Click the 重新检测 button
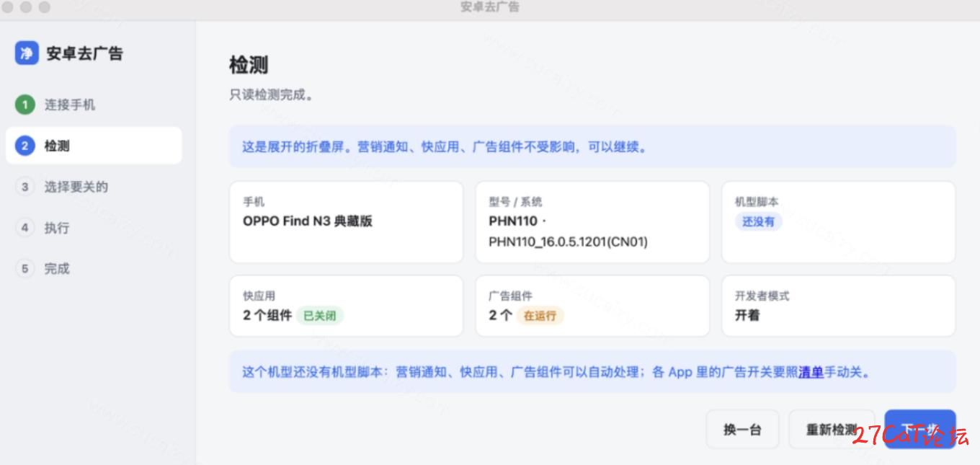 pos(832,430)
